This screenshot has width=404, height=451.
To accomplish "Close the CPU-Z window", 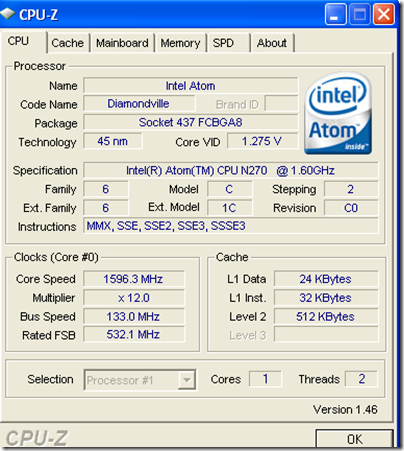I will coord(384,14).
